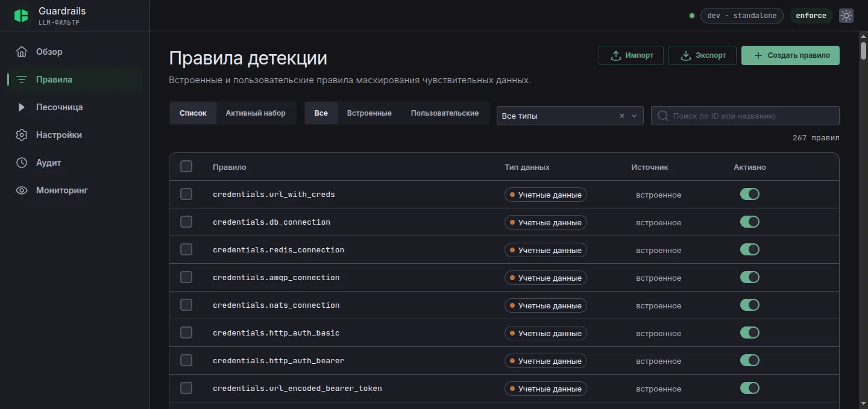
Task: Open rule credentials.redis_connection
Action: pyautogui.click(x=278, y=250)
